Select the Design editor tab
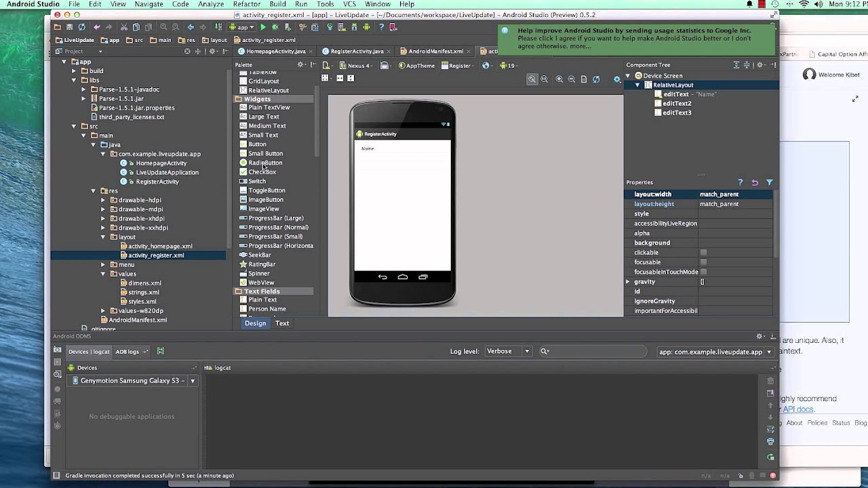Viewport: 868px width, 488px height. point(256,323)
